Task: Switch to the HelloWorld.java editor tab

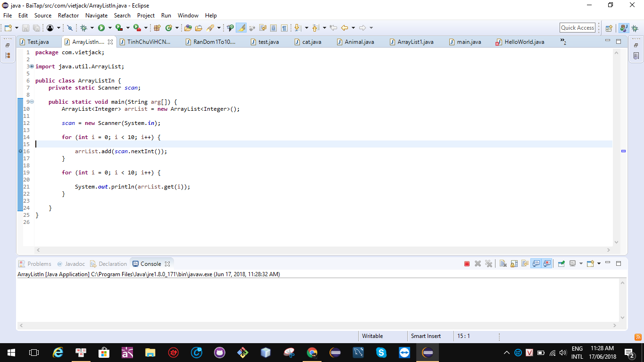Action: pyautogui.click(x=524, y=42)
